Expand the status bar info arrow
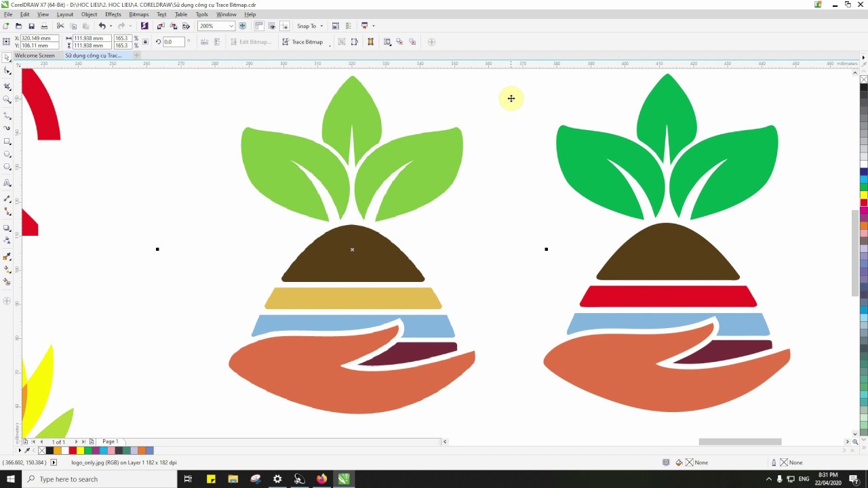 [54, 462]
